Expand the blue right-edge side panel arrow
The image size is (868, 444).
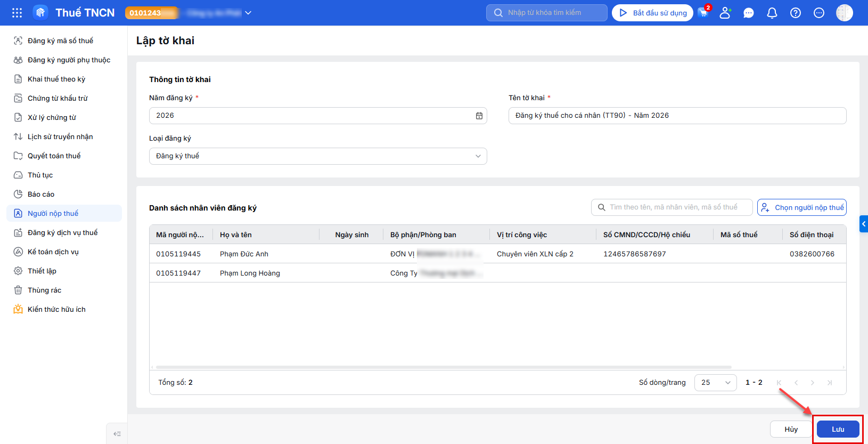pyautogui.click(x=864, y=224)
